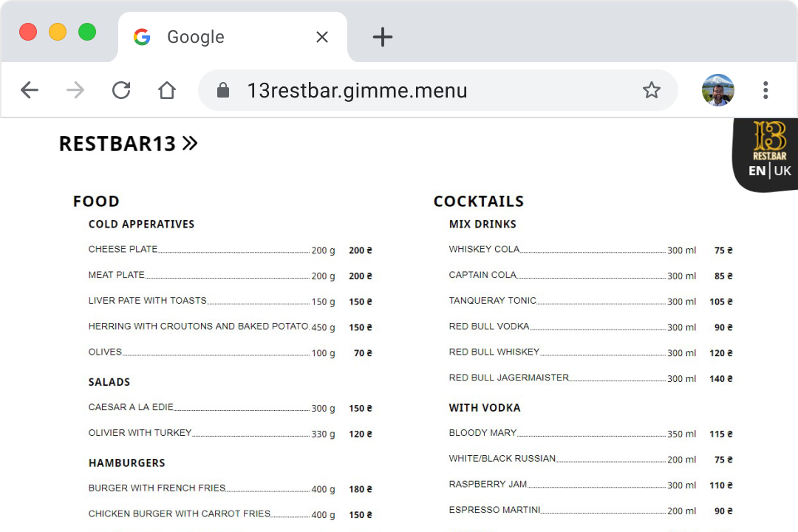The image size is (798, 532).
Task: Keep language set to UK
Action: [x=782, y=170]
